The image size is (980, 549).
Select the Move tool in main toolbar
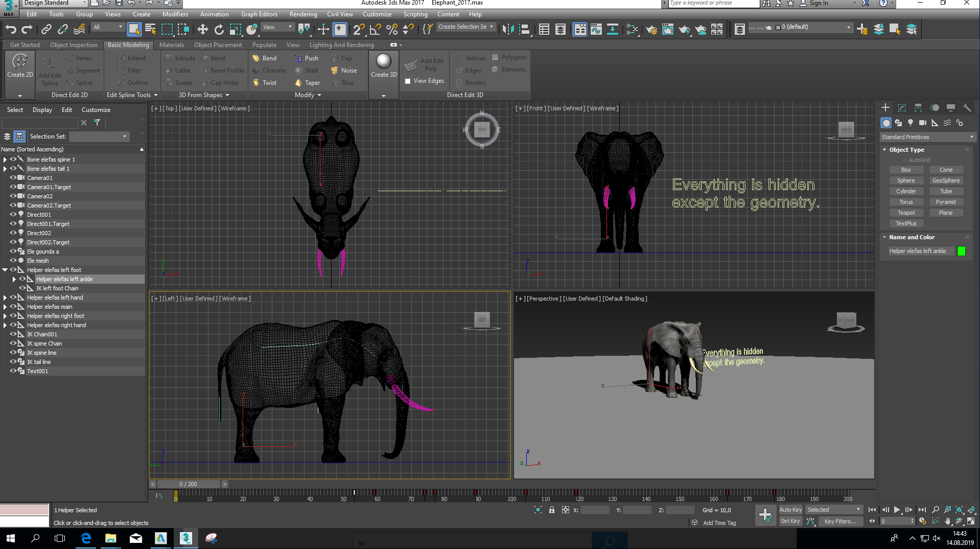[x=203, y=30]
